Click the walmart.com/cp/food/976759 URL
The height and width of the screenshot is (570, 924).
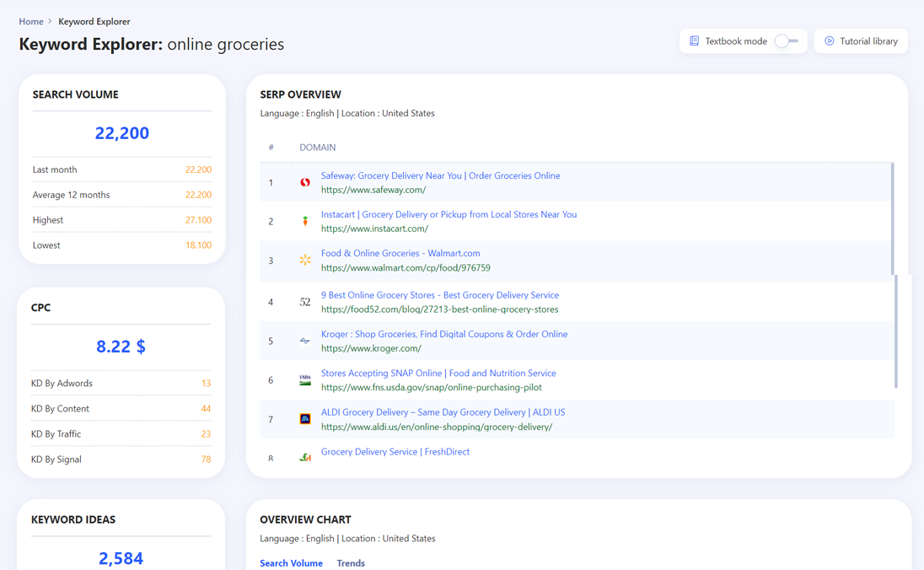click(406, 267)
